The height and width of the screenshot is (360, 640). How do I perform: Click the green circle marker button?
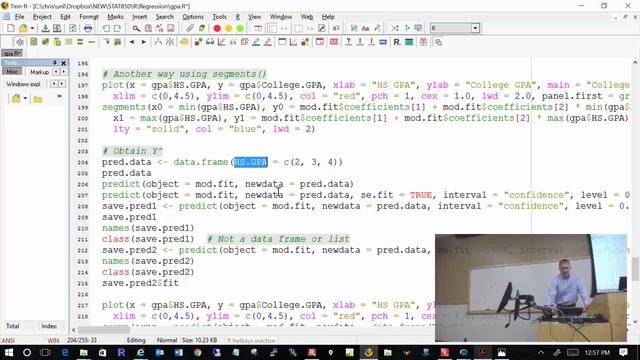coord(240,28)
